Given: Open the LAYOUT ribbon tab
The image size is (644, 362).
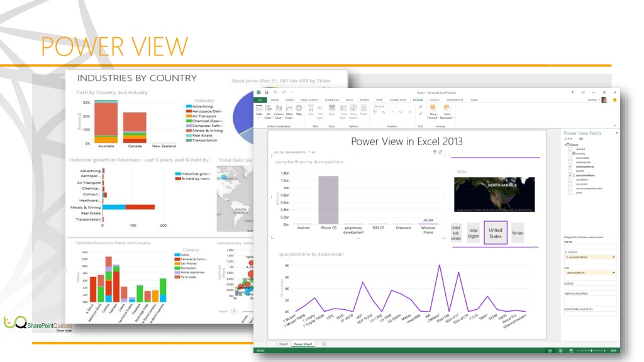Looking at the screenshot, I should click(434, 100).
